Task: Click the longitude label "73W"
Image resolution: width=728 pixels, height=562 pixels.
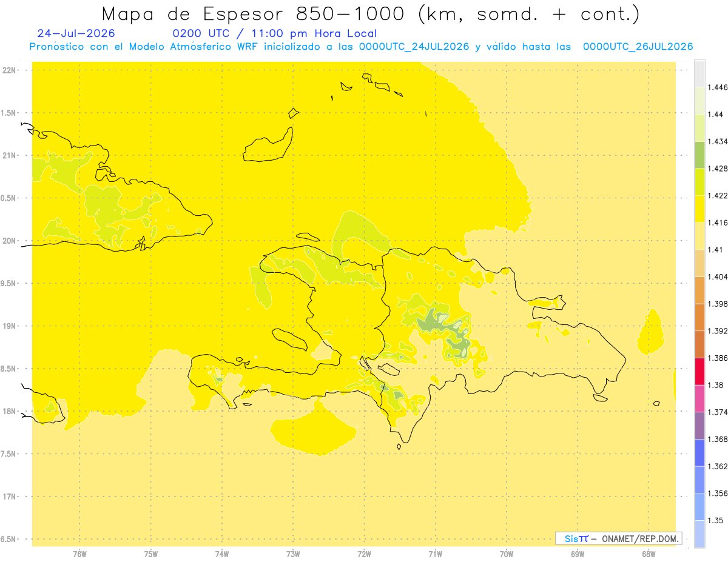Action: click(x=293, y=554)
